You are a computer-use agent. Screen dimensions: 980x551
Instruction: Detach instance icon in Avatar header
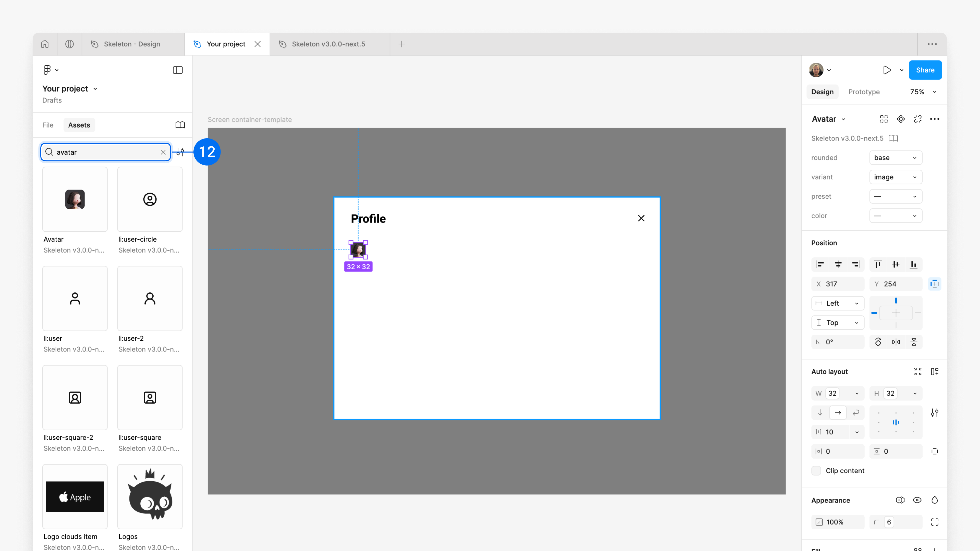[918, 119]
